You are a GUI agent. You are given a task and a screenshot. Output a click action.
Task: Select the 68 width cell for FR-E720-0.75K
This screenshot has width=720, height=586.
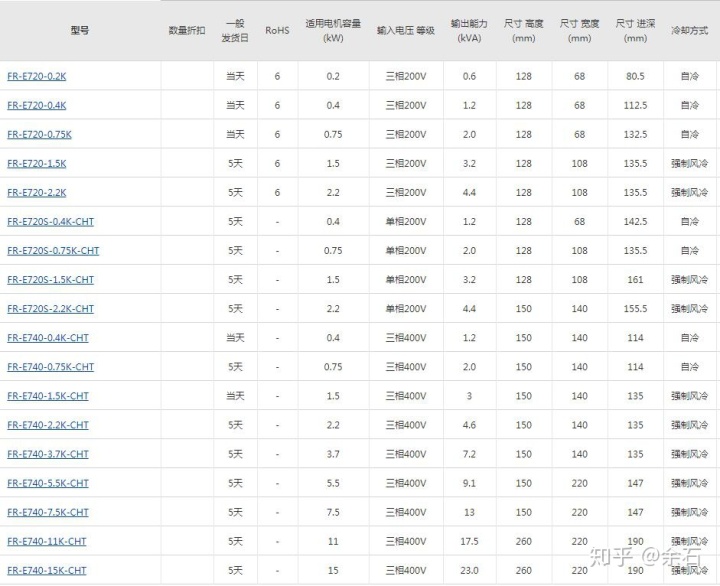click(579, 135)
